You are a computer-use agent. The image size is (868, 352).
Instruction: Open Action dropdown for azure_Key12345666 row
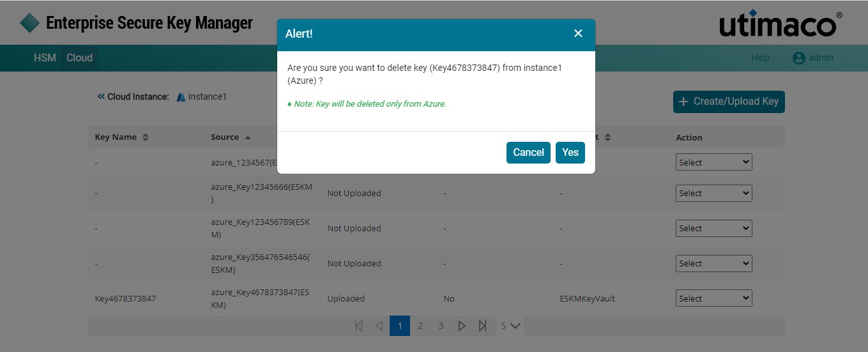click(x=713, y=193)
